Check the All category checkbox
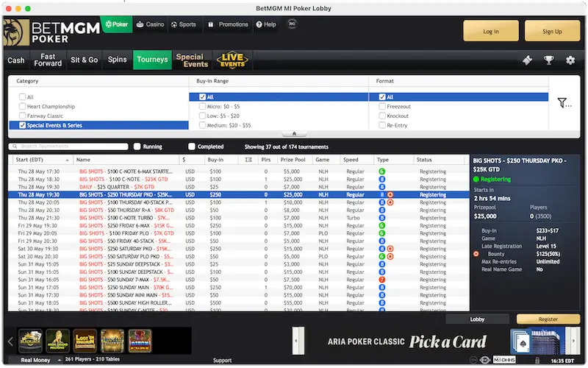 pyautogui.click(x=23, y=97)
